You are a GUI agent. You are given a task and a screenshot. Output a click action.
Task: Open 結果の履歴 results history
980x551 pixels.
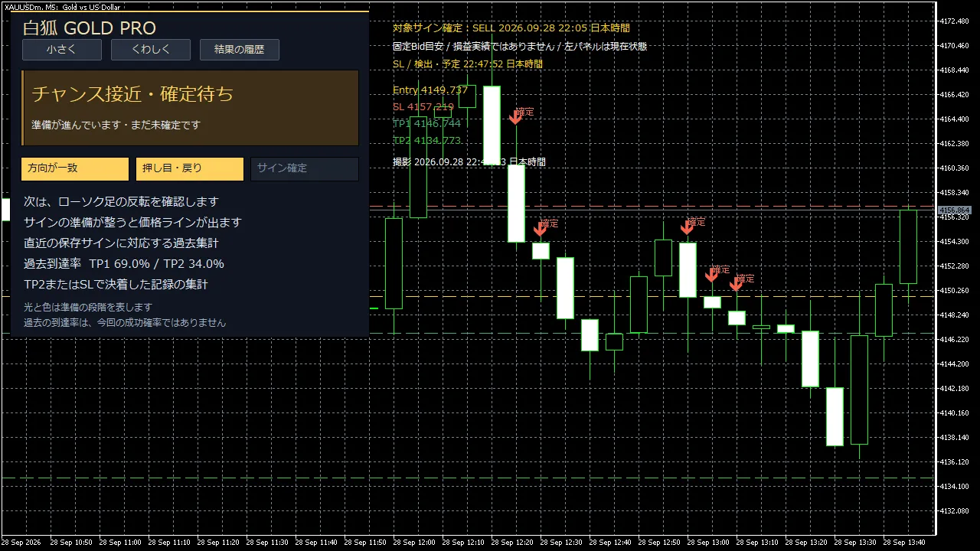point(240,50)
